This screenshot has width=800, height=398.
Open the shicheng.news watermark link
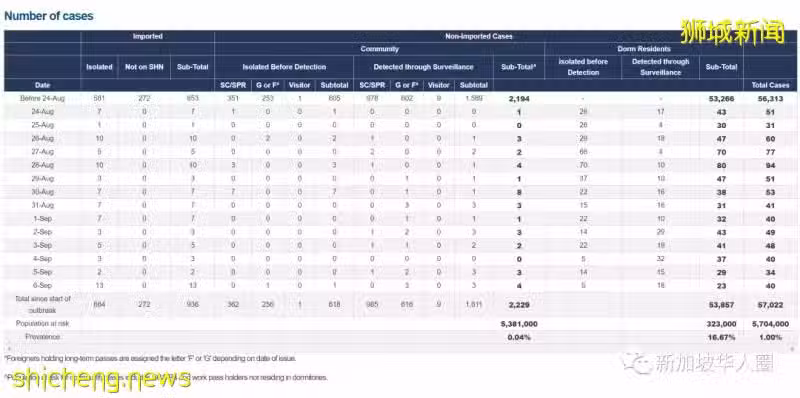tap(101, 380)
